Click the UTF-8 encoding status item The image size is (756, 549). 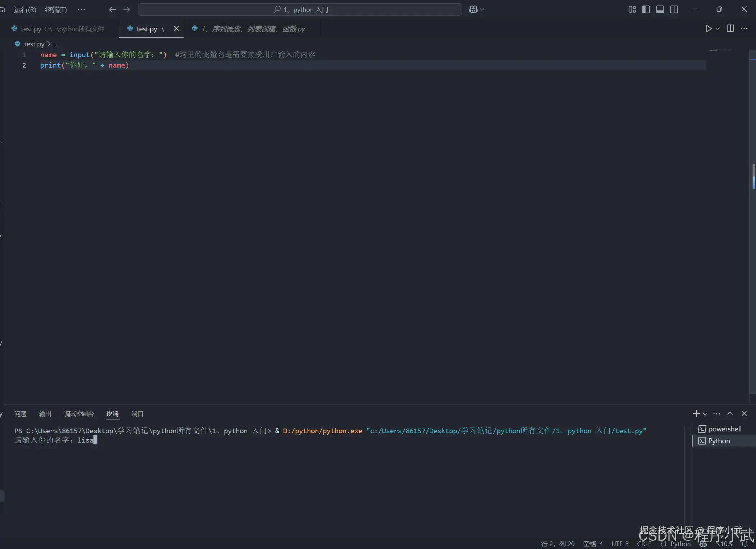coord(620,544)
